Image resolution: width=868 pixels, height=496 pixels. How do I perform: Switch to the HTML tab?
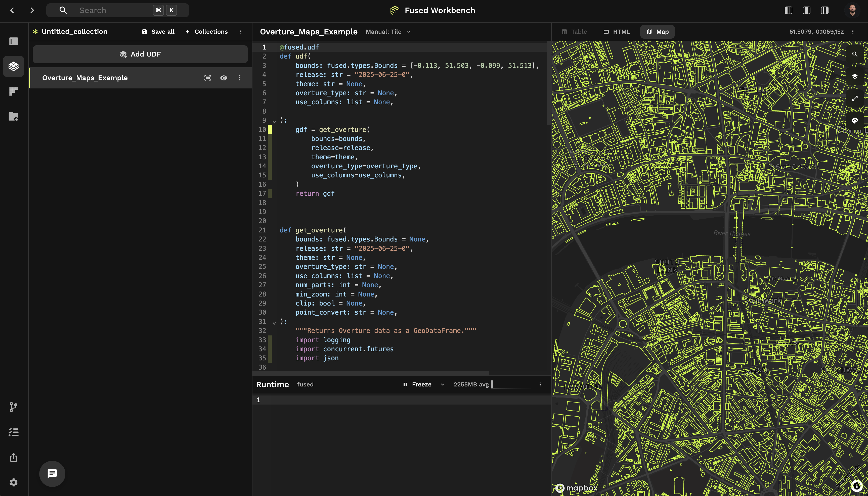617,32
